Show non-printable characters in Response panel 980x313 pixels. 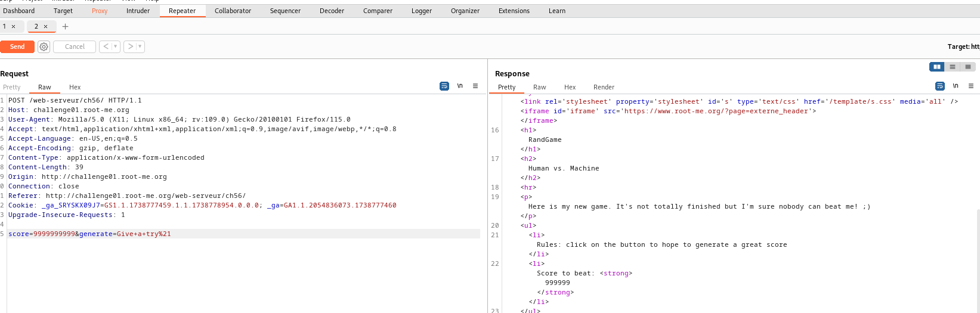(956, 86)
